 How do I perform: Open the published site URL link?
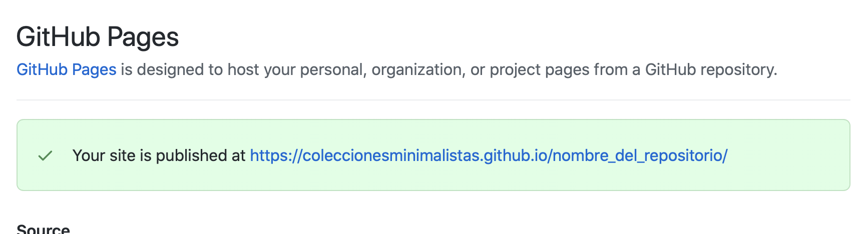(488, 155)
